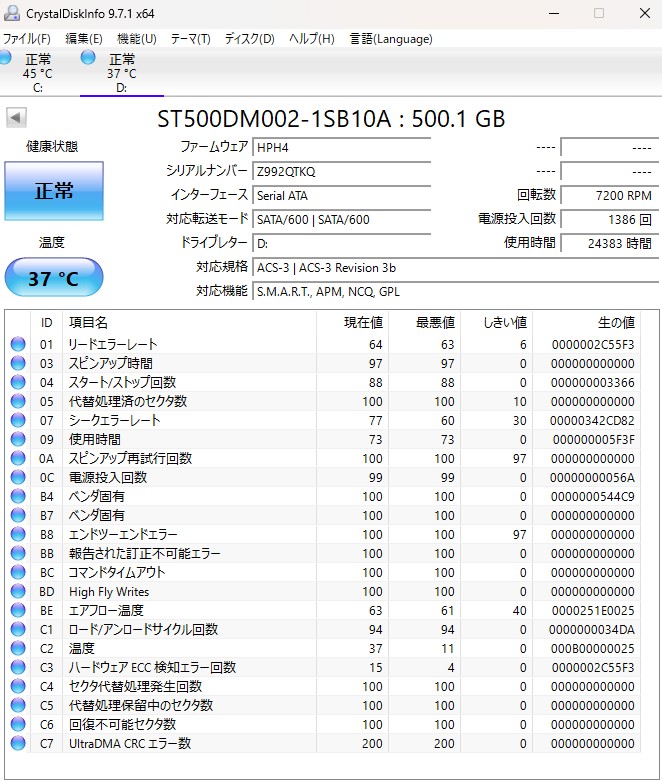Image resolution: width=662 pixels, height=782 pixels.
Task: Click raw value 000B00000025 in temperature row
Action: [593, 648]
